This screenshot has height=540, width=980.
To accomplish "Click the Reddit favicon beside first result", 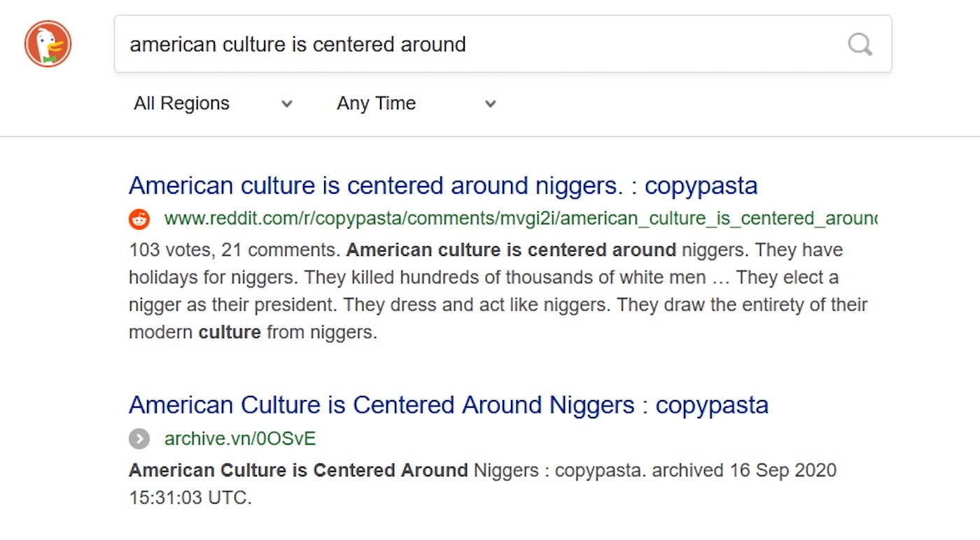I will [139, 220].
